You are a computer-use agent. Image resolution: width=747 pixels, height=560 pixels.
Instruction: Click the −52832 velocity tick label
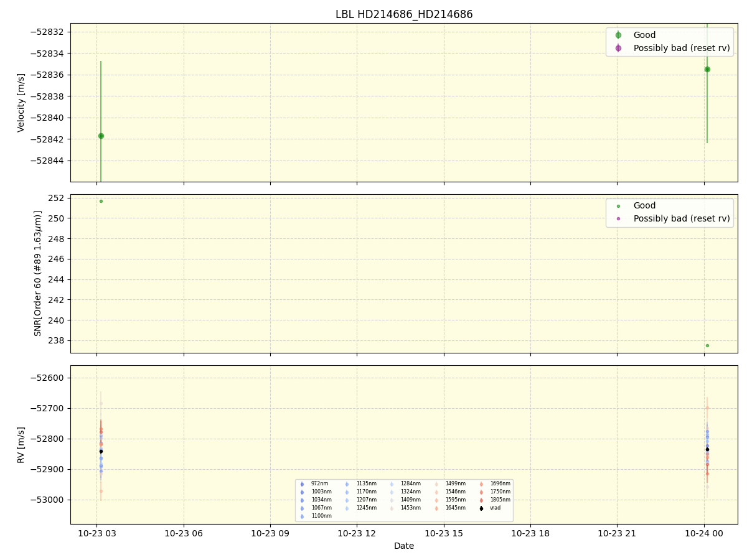47,32
